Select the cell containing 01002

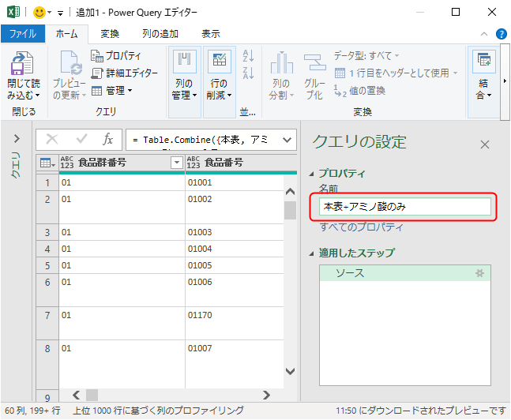235,207
